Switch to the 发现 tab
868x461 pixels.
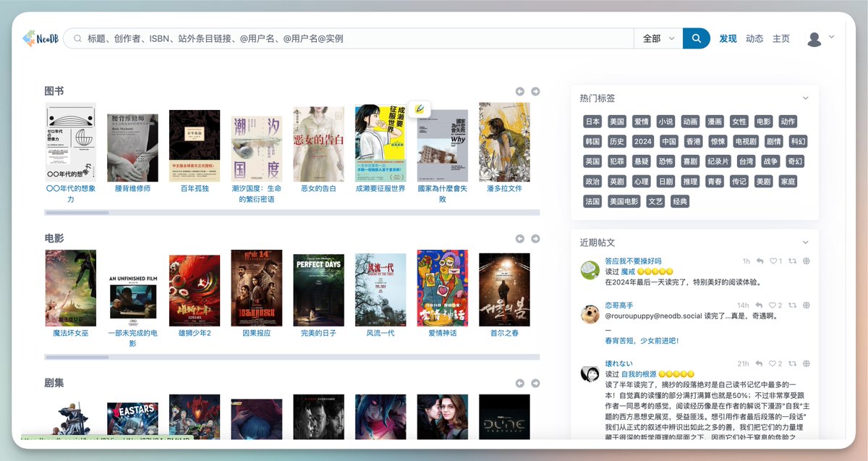(728, 38)
